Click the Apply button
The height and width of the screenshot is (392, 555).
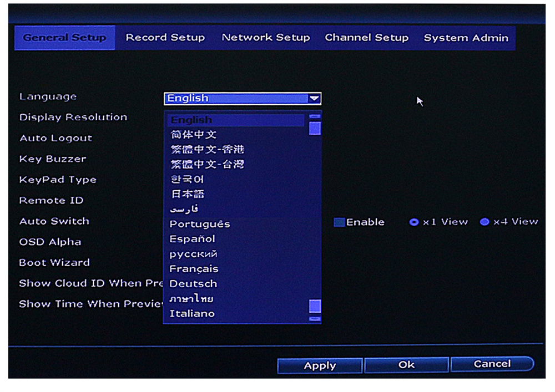[320, 365]
